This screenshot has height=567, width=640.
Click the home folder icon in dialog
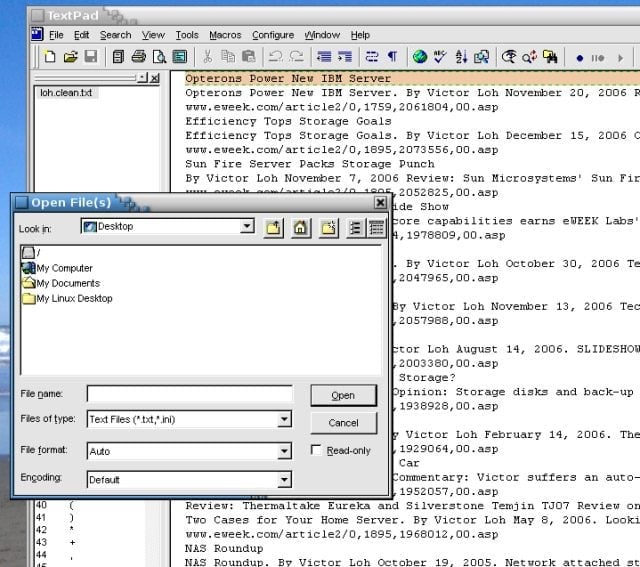[300, 228]
